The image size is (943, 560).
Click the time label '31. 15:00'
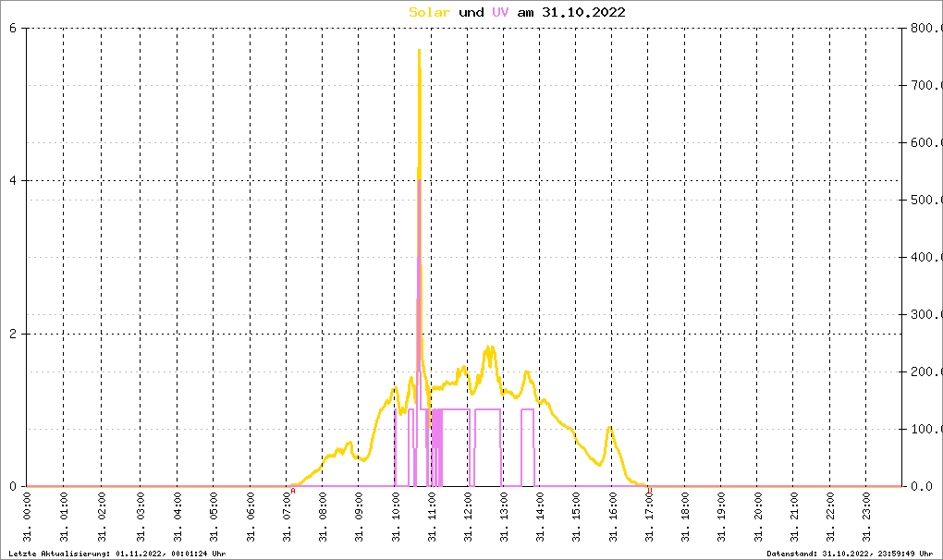[576, 517]
